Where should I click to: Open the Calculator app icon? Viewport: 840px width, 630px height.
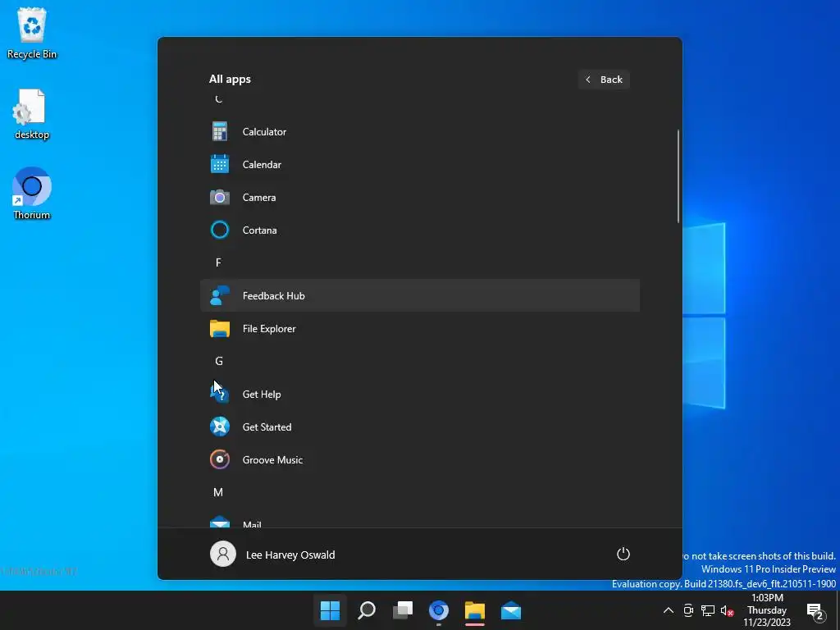tap(220, 131)
